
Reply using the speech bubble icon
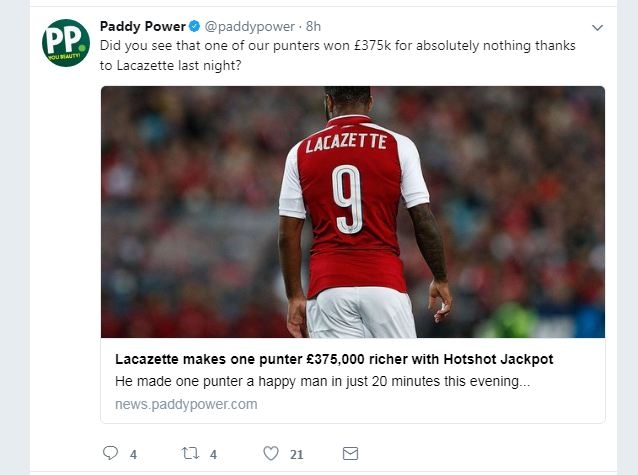[111, 453]
